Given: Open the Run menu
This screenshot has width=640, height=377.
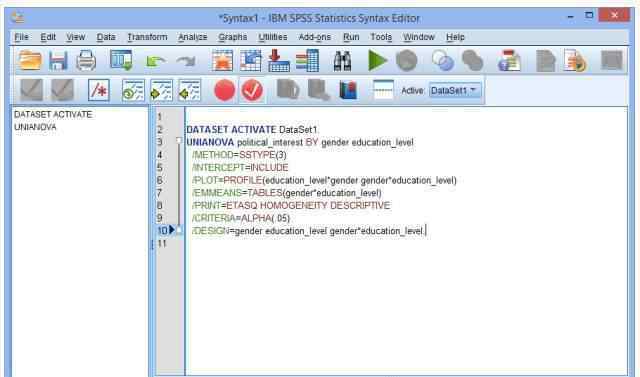Looking at the screenshot, I should click(x=351, y=37).
